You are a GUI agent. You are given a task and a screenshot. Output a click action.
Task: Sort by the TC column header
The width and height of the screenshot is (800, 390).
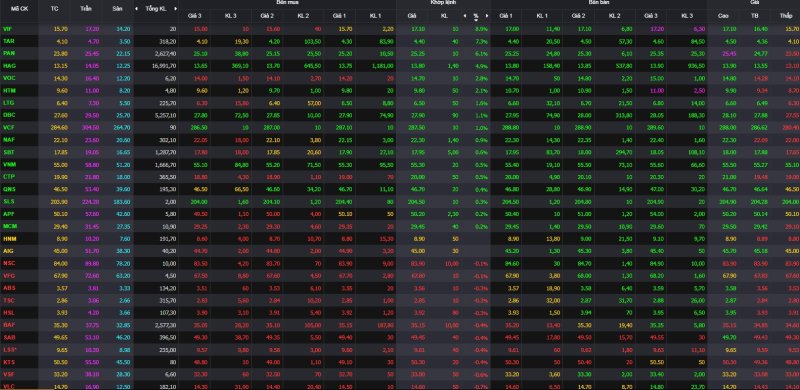[55, 9]
